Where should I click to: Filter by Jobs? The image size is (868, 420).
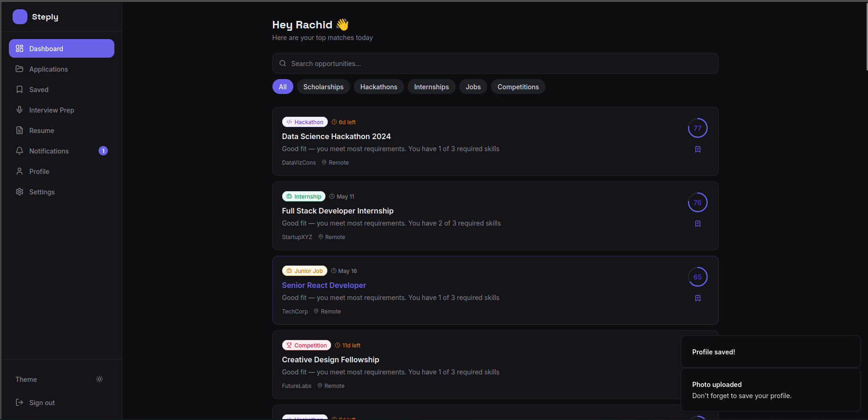473,87
